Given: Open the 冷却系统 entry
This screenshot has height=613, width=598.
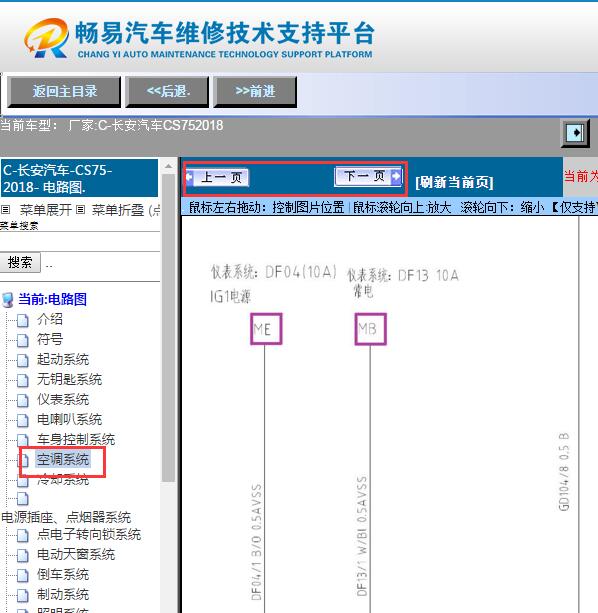Looking at the screenshot, I should click(x=63, y=479).
